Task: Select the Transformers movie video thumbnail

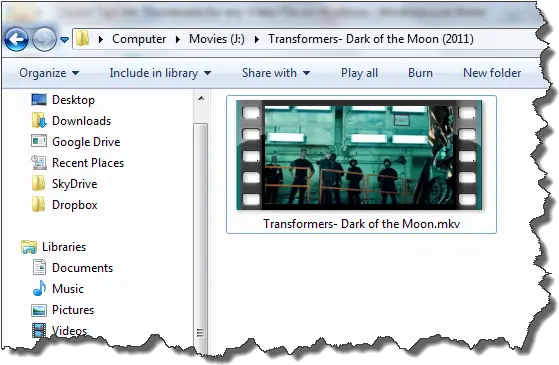Action: pos(359,155)
